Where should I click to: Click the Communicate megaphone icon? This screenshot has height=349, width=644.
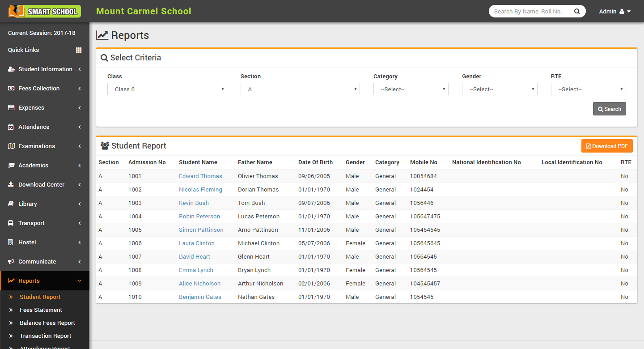pos(11,262)
